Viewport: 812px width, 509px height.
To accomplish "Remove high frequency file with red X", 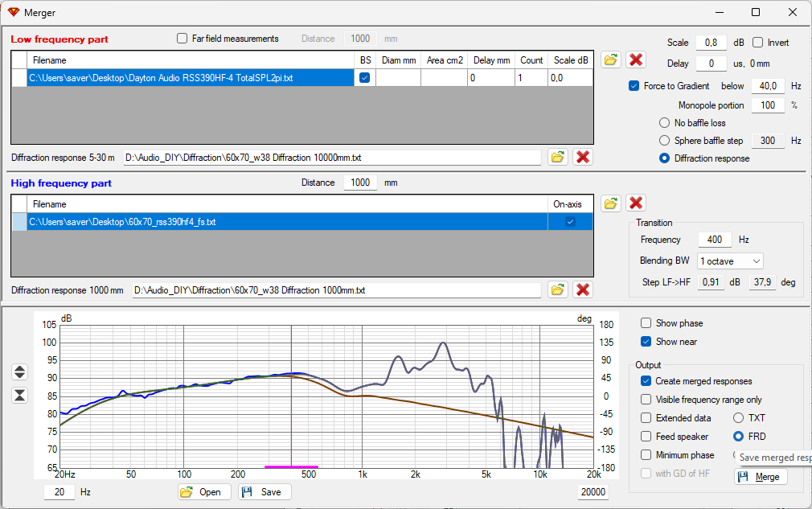I will coord(636,203).
